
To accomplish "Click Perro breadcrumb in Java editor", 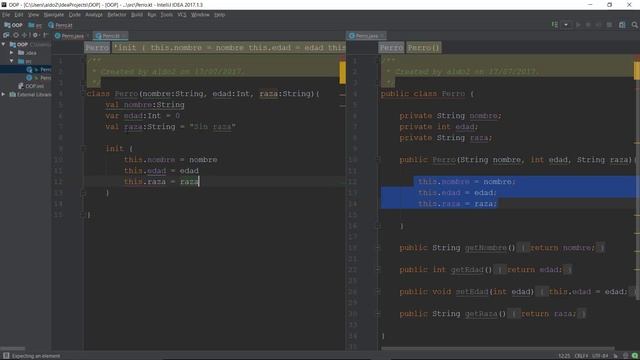I will pyautogui.click(x=391, y=48).
